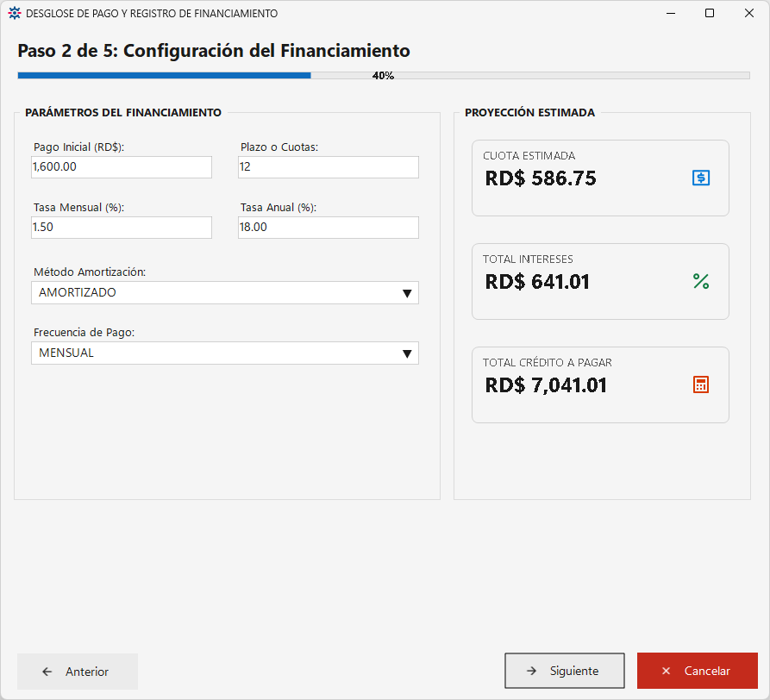The width and height of the screenshot is (770, 700).
Task: Click the dollar bill icon in Cuota Estimada
Action: click(701, 178)
